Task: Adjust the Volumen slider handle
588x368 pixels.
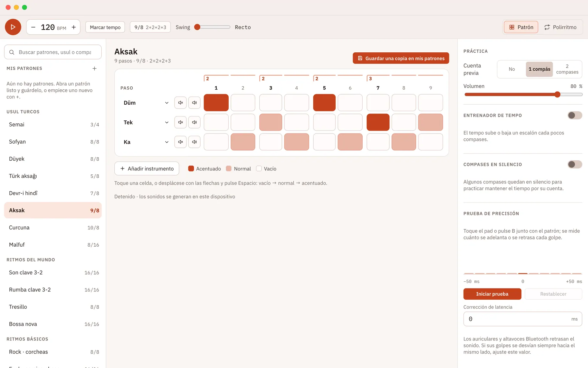Action: click(x=558, y=95)
